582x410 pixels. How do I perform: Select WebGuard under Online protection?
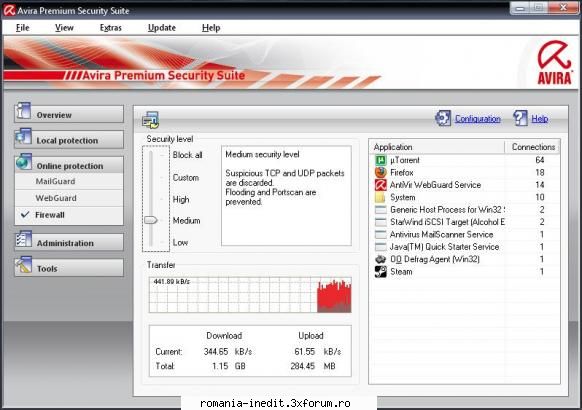pyautogui.click(x=56, y=198)
